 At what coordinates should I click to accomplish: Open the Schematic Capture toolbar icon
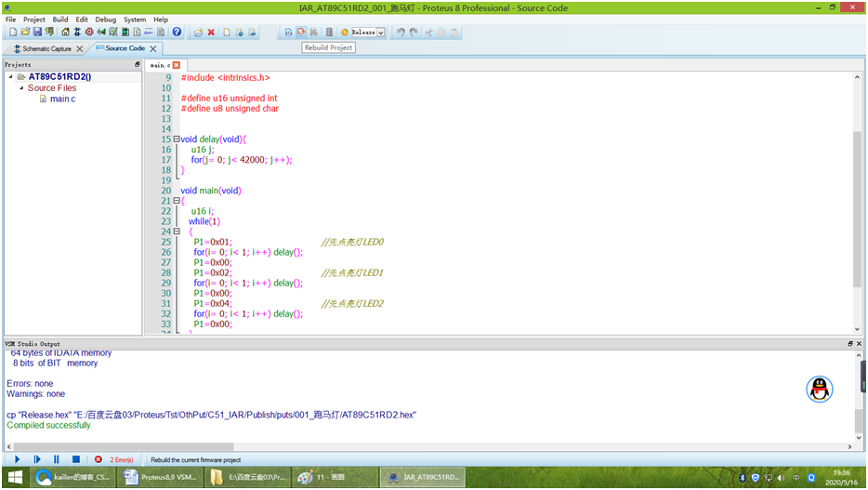tap(77, 33)
